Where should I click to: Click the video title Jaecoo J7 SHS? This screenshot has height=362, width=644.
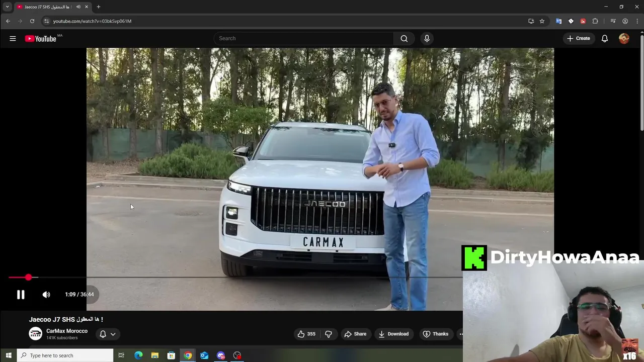click(x=66, y=319)
